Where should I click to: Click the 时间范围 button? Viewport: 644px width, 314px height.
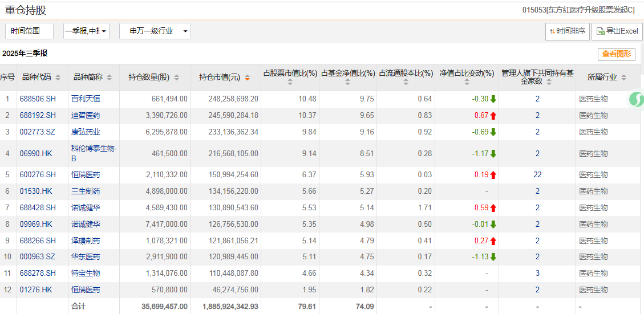(29, 31)
